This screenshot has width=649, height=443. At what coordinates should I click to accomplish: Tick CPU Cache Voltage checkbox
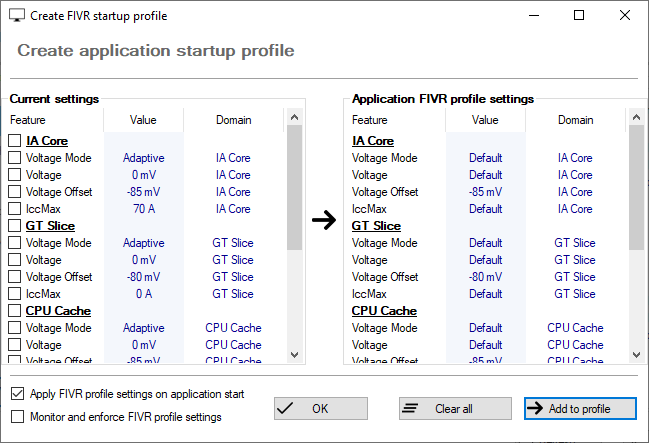14,344
